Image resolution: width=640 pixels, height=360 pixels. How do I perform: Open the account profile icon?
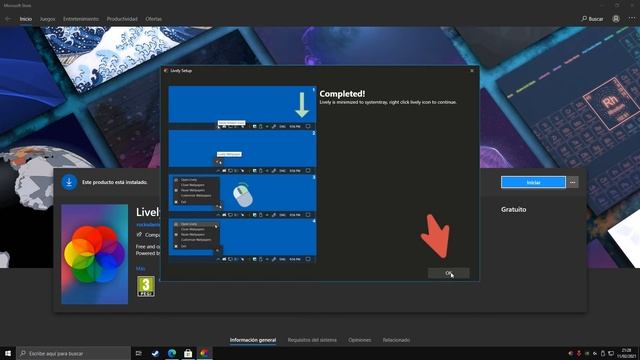click(x=616, y=19)
